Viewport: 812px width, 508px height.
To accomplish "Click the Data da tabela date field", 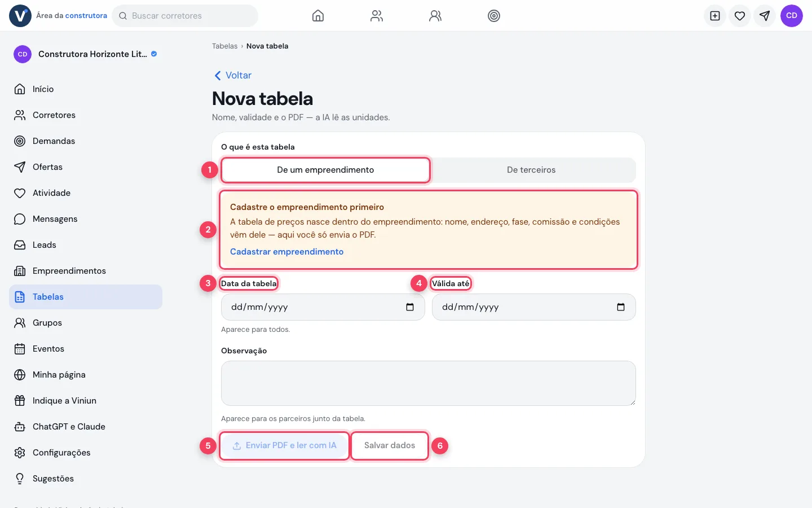I will (x=323, y=307).
